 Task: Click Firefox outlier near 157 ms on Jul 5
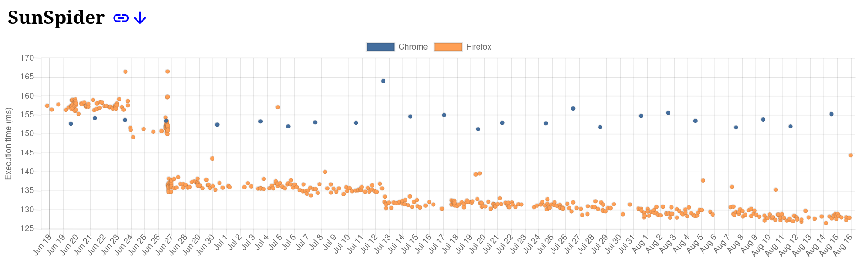(278, 107)
